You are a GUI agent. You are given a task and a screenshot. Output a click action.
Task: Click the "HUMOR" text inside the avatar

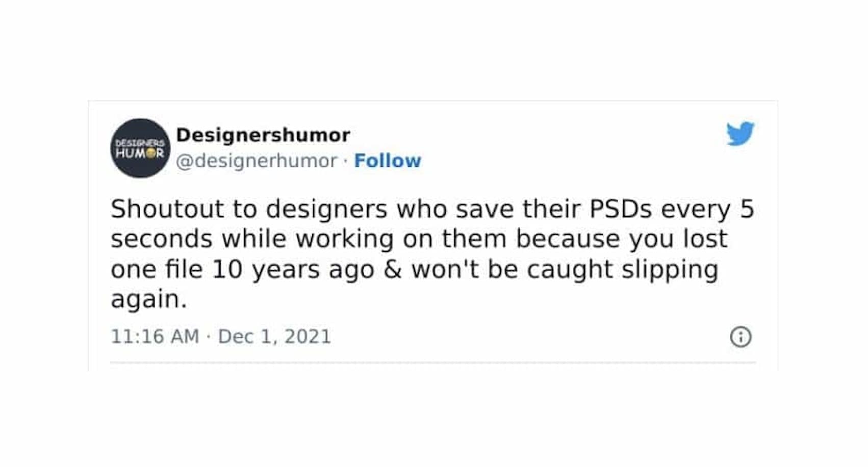[x=140, y=153]
